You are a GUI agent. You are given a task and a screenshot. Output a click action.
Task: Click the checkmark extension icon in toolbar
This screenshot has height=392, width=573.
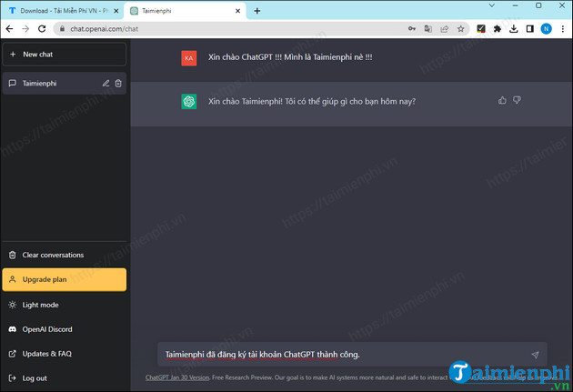pos(481,28)
